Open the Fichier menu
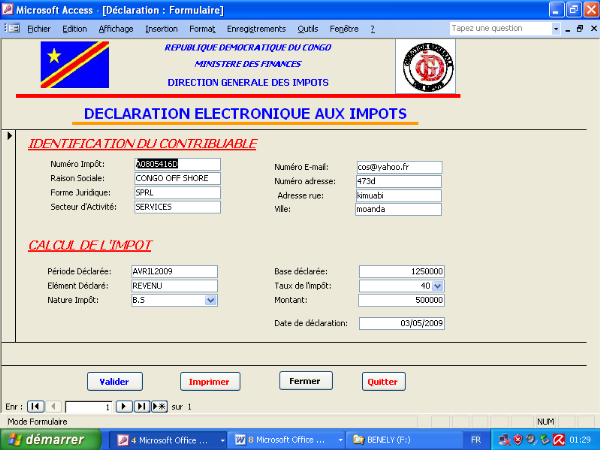This screenshot has width=600, height=450. pyautogui.click(x=39, y=29)
